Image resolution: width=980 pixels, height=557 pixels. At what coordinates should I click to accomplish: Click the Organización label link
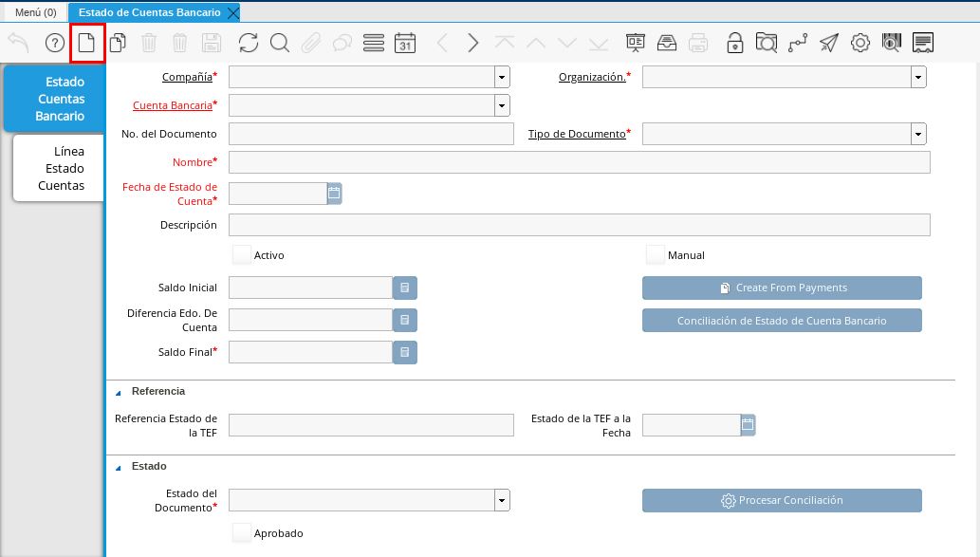click(x=592, y=77)
